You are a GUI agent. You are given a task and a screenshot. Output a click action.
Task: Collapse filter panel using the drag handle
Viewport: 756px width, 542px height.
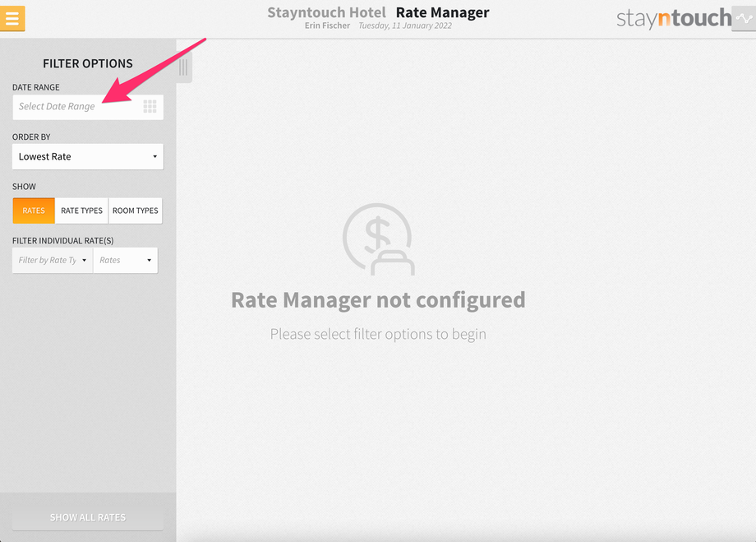(184, 67)
